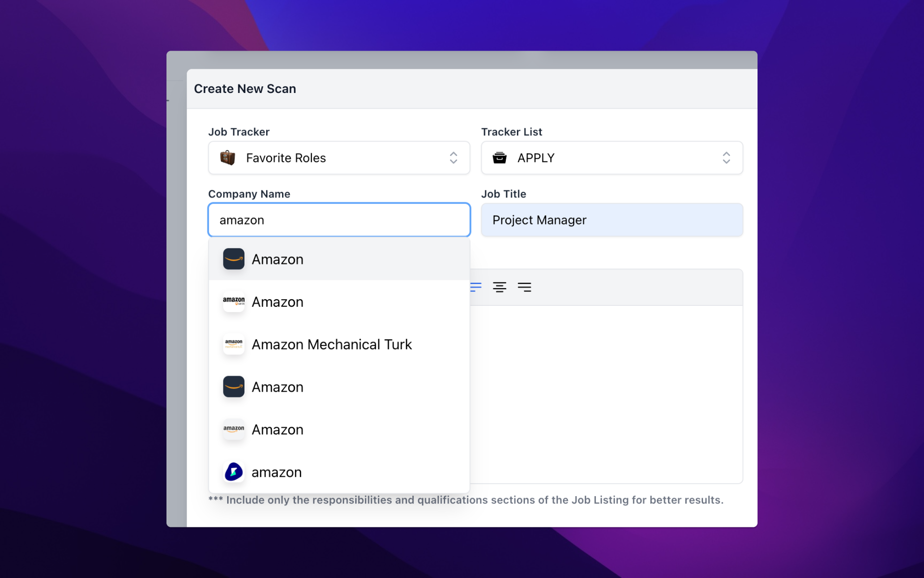Expand the Tracker List chevron arrows
924x578 pixels.
[x=726, y=158]
